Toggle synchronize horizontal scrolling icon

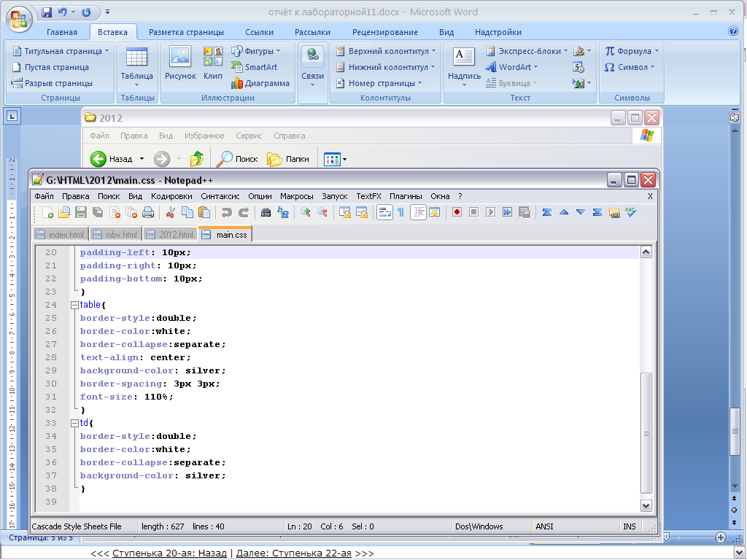(362, 212)
